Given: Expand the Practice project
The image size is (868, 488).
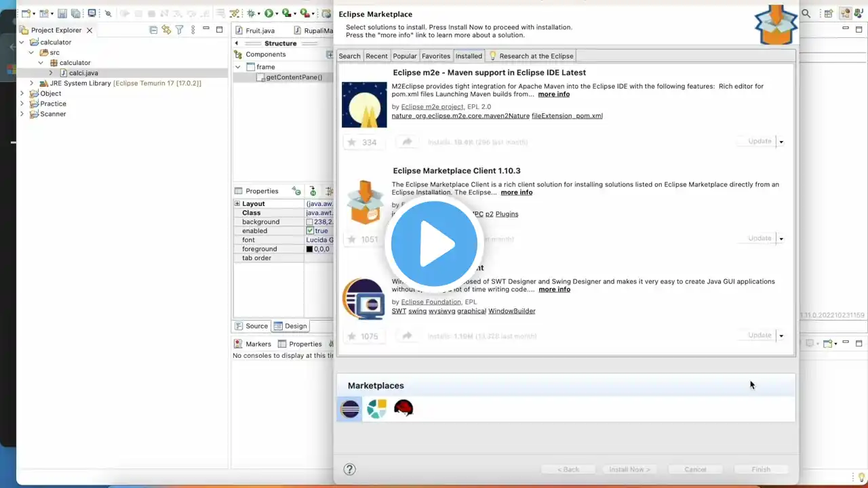Looking at the screenshot, I should pos(22,104).
